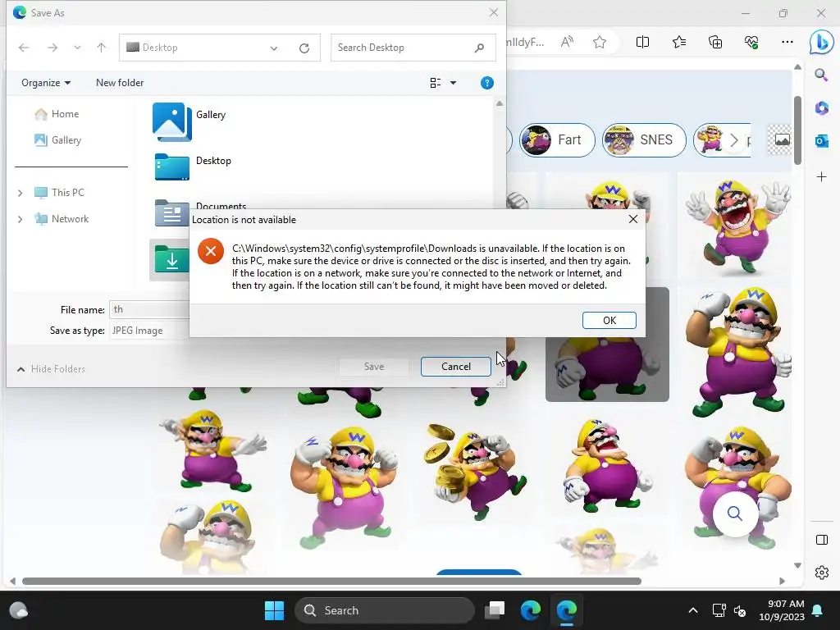Screen dimensions: 840x630
Task: Click the Fart filter chip in Edge
Action: click(557, 140)
